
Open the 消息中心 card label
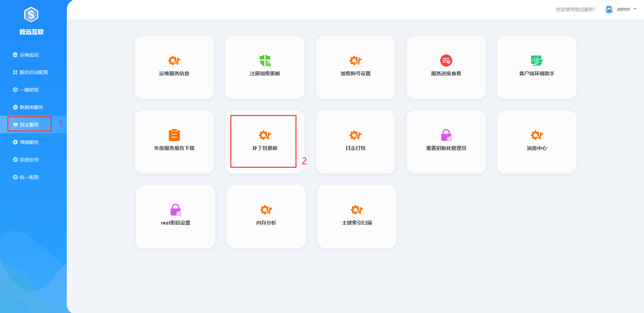pyautogui.click(x=537, y=148)
